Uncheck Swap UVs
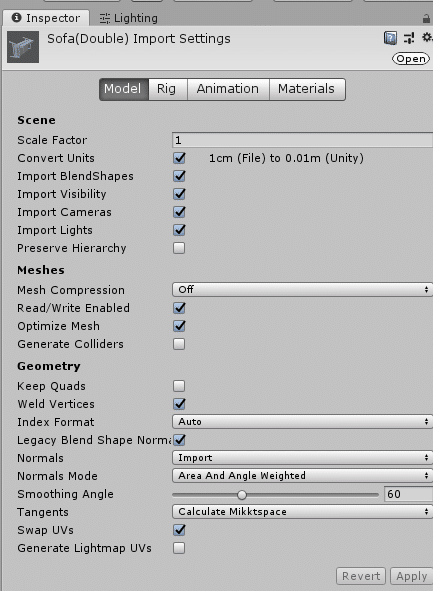The image size is (433, 591). [x=179, y=530]
